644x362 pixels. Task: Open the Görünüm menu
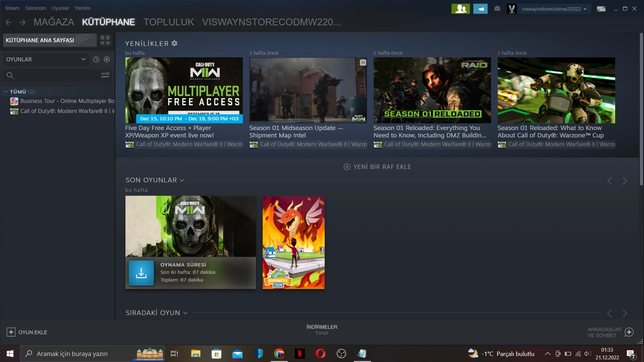coord(36,8)
